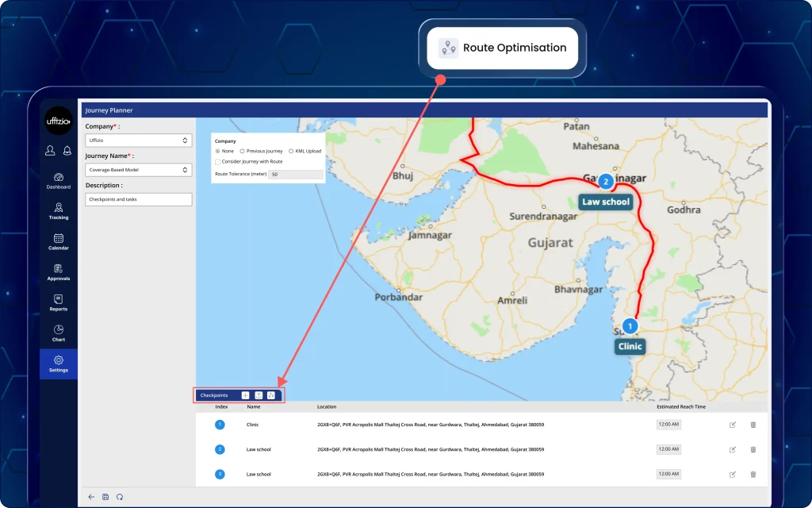The image size is (812, 508).
Task: Select the Previous Journey radio option
Action: (242, 152)
